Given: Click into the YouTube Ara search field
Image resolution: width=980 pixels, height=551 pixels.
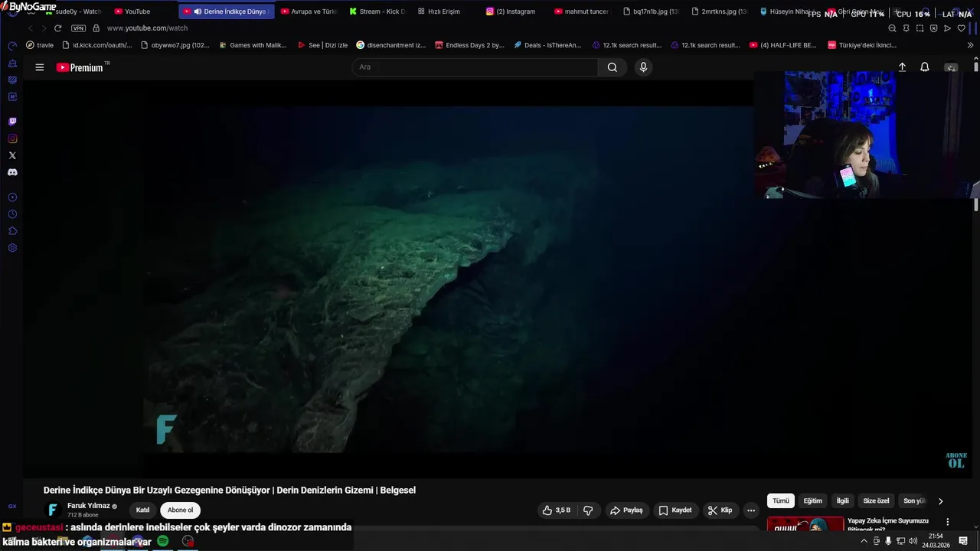Looking at the screenshot, I should click(x=475, y=67).
